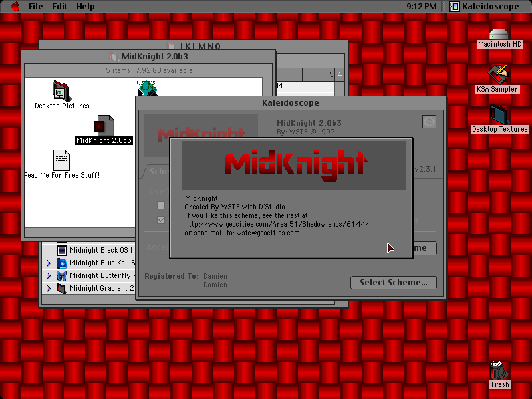
Task: Select the Midnight Blue Kal. row label
Action: [x=102, y=263]
